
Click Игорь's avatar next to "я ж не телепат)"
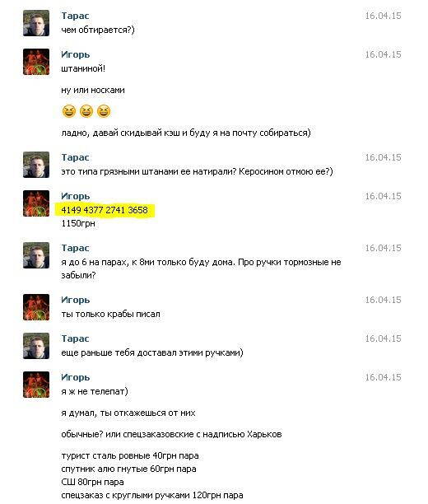coord(36,385)
